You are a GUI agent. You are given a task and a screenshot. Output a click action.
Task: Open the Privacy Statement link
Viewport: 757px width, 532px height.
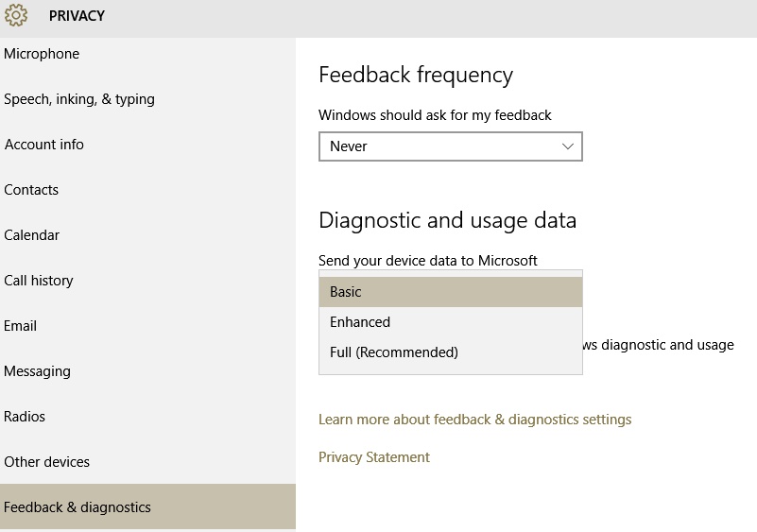point(374,457)
